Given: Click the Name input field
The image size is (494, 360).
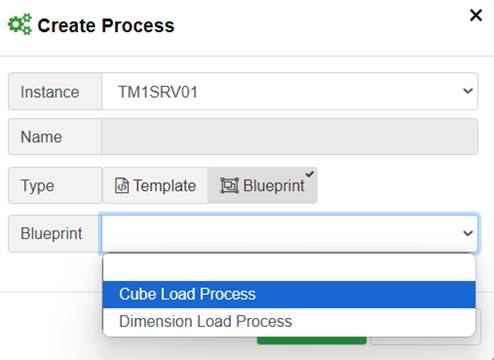Looking at the screenshot, I should tap(290, 137).
